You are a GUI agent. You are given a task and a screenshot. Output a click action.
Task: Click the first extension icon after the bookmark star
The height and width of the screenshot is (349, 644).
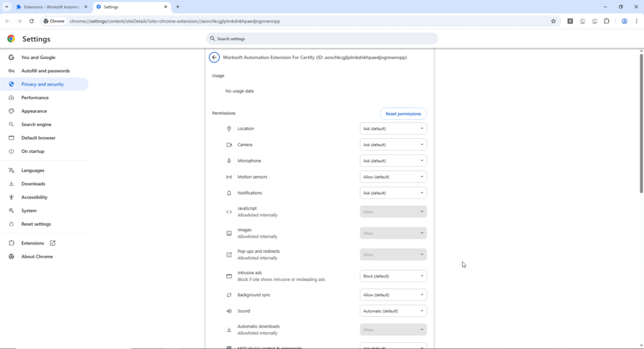(x=570, y=21)
